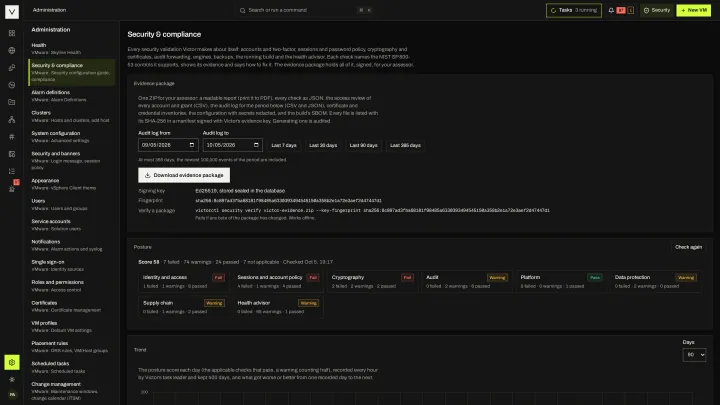
Task: Open Placement rules menu item
Action: (x=71, y=347)
